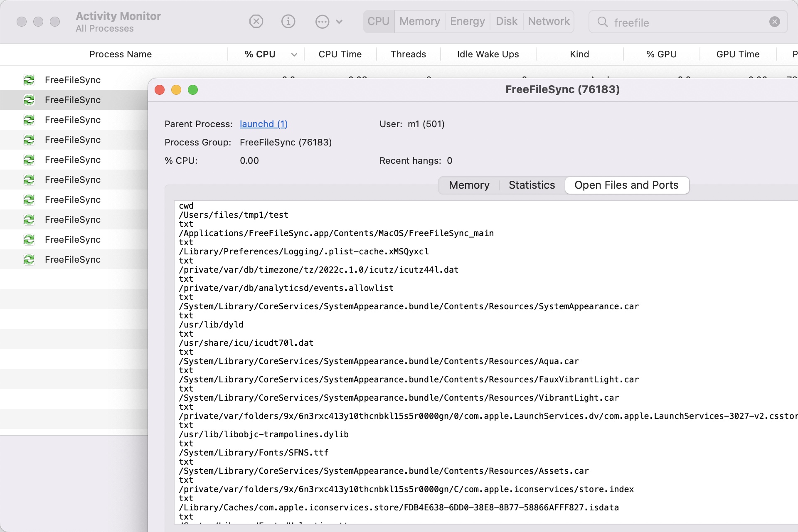Viewport: 798px width, 532px height.
Task: Click the Process Group 'FreeFileSync (76183)' value
Action: (x=286, y=142)
